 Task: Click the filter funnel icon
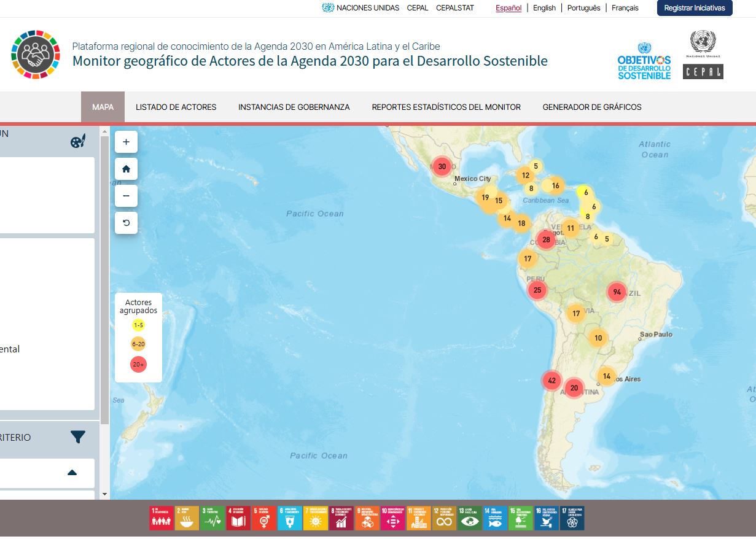pos(78,437)
